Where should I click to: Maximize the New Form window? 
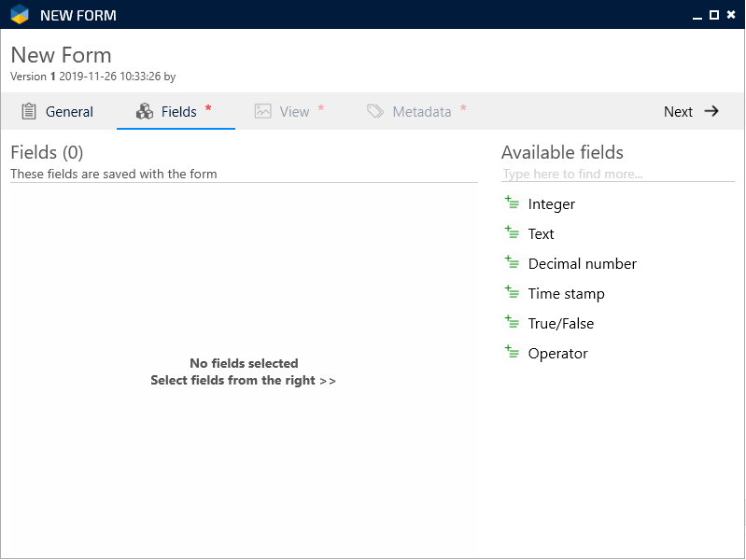[714, 15]
